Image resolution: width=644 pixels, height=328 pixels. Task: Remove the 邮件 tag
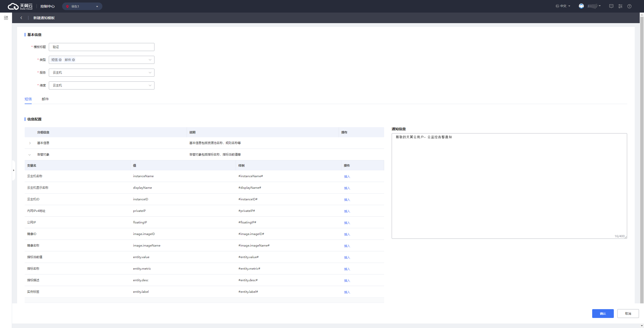(73, 60)
